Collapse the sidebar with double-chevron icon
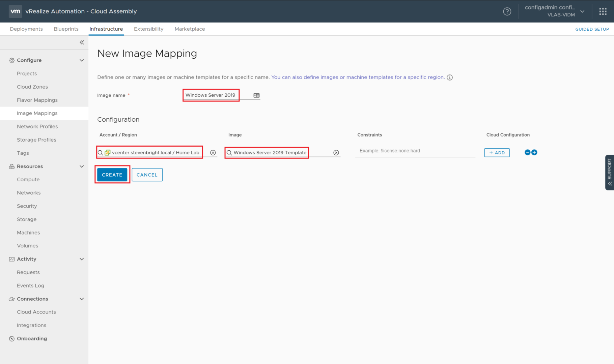 82,42
